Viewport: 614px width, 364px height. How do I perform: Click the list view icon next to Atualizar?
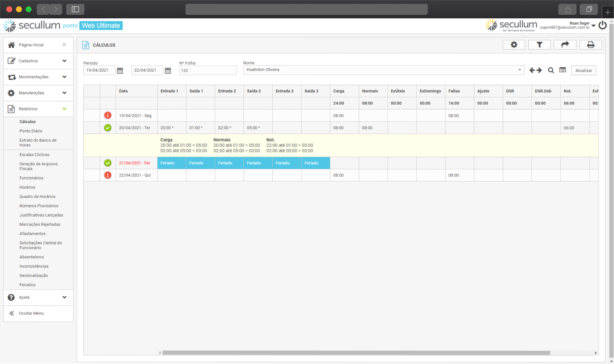click(x=562, y=70)
